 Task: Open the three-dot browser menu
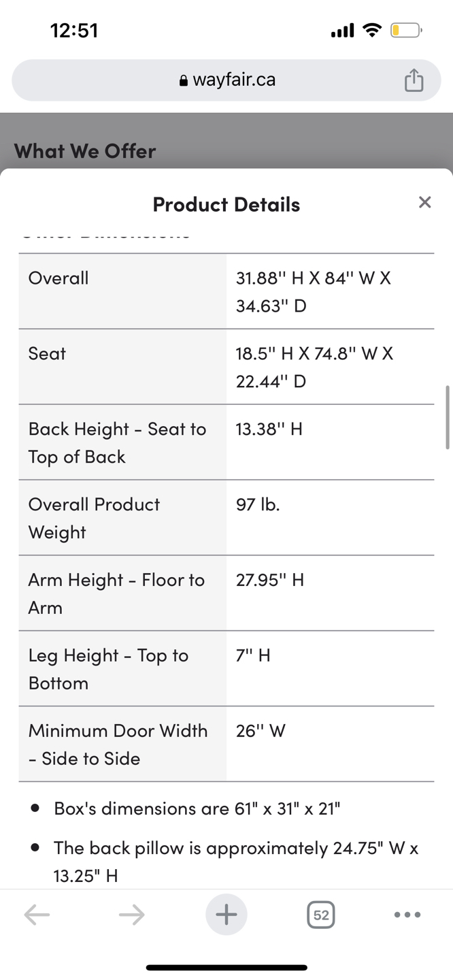tap(407, 915)
